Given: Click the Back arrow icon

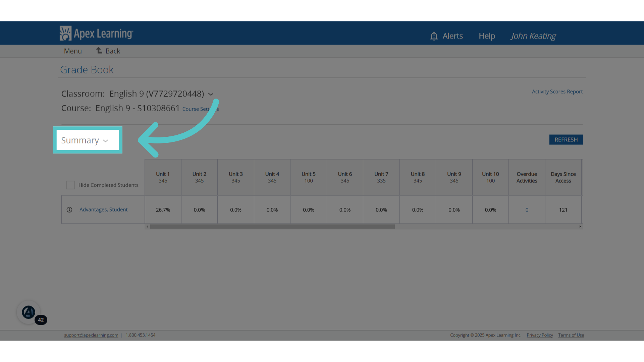Looking at the screenshot, I should click(x=99, y=50).
